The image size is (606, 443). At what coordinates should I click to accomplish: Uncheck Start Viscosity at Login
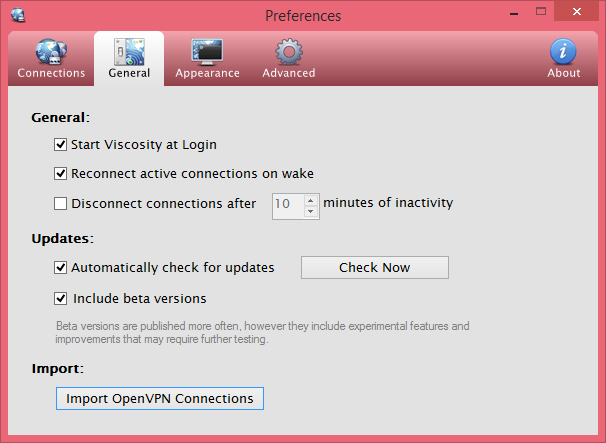pos(60,145)
